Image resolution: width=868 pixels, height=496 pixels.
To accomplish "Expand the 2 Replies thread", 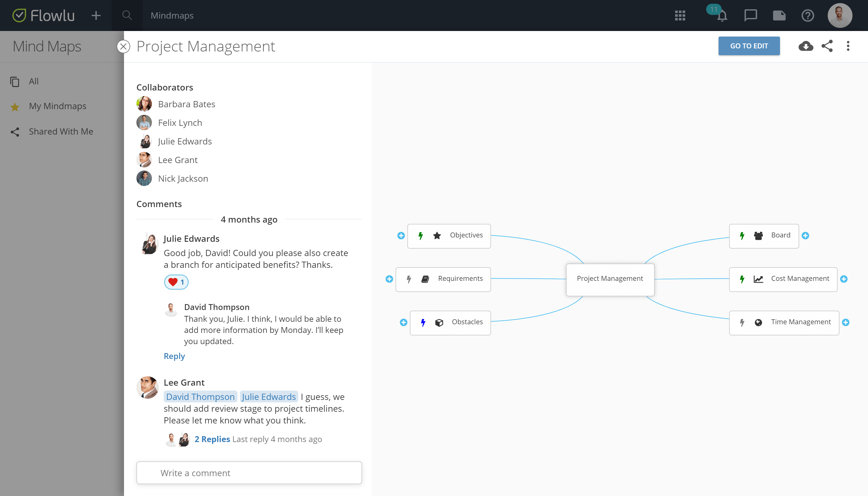I will point(212,439).
